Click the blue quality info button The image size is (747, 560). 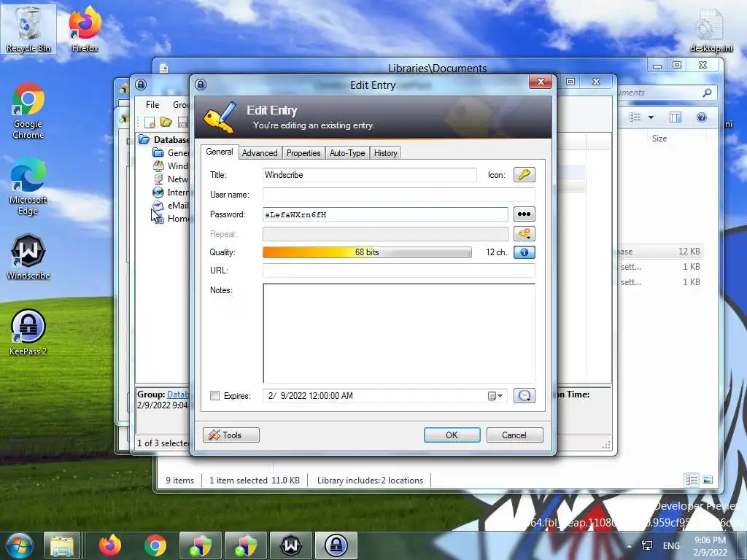524,252
